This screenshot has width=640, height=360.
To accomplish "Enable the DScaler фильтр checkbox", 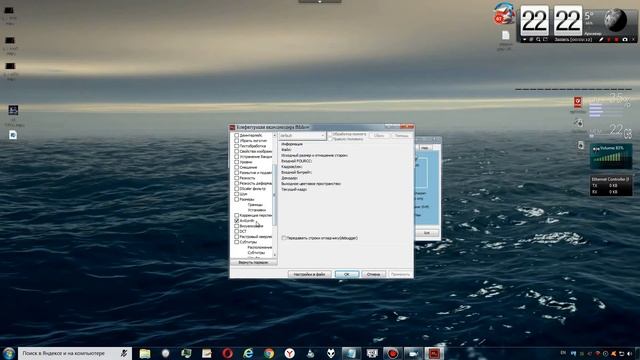I will (x=236, y=189).
